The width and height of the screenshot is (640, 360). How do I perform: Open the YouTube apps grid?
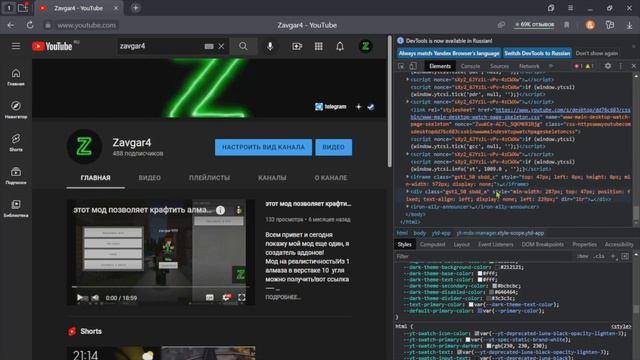318,46
